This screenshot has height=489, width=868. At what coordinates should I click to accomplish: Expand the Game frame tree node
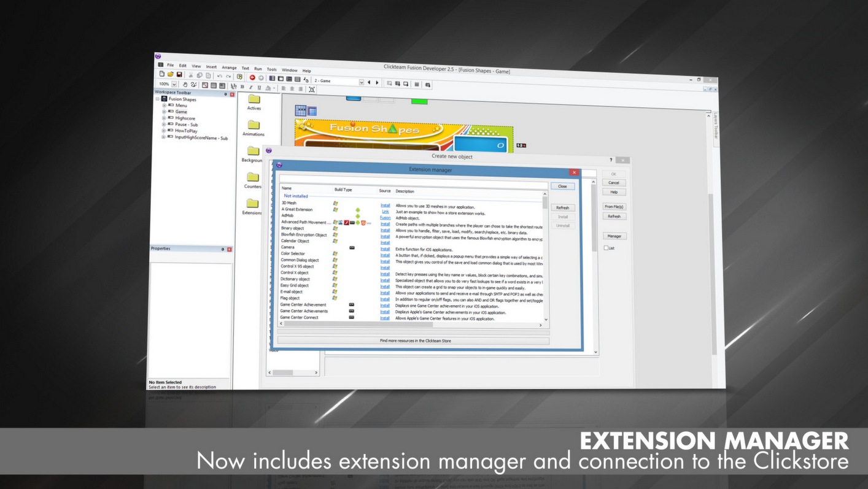[x=164, y=112]
